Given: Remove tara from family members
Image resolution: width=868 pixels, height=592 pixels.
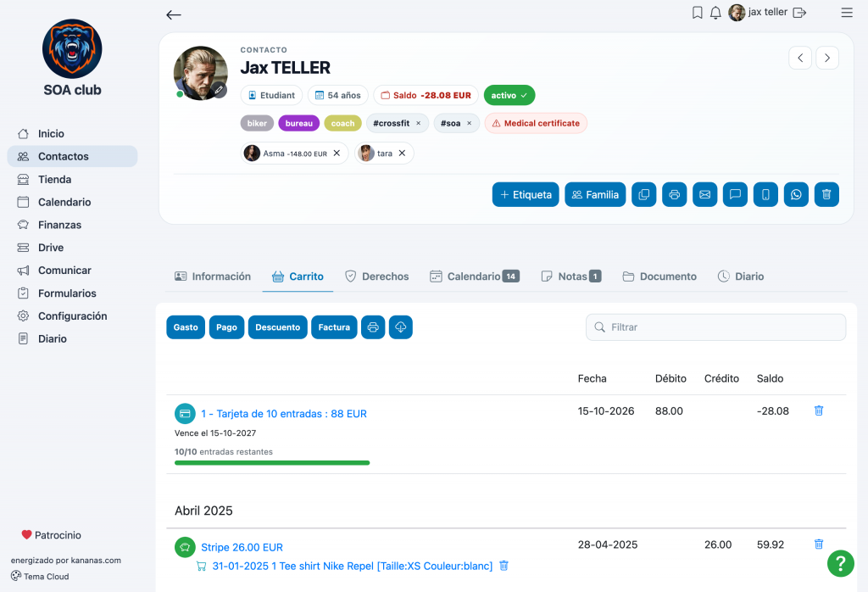Looking at the screenshot, I should [x=403, y=154].
